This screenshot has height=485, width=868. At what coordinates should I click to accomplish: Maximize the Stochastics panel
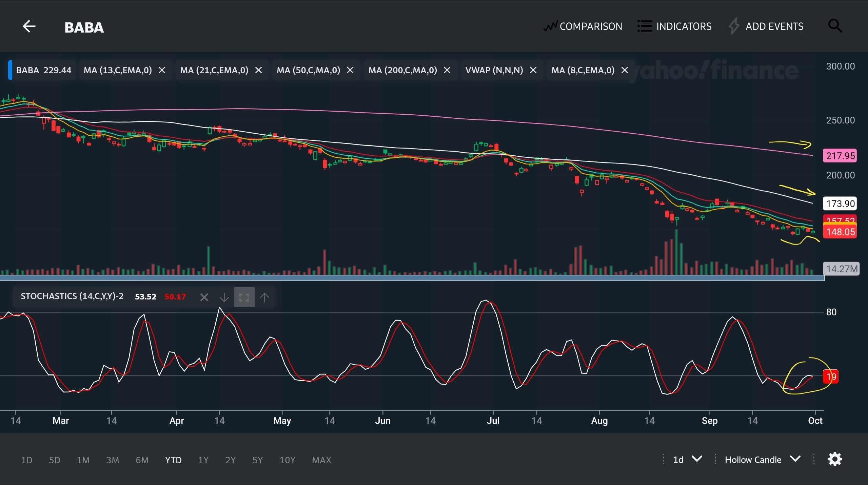point(244,297)
